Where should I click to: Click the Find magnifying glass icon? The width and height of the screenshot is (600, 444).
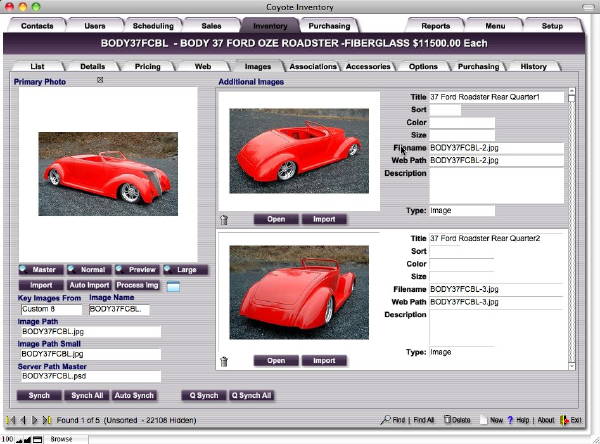tap(385, 420)
